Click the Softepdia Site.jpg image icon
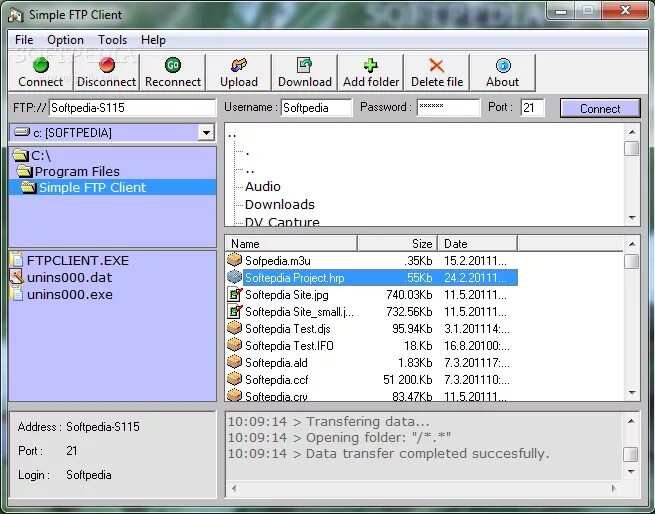 (234, 295)
